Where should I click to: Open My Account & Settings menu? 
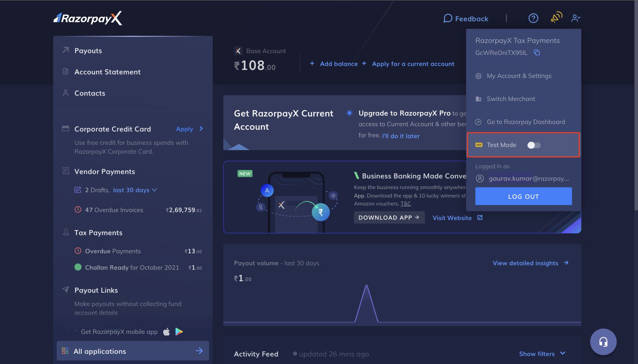[519, 75]
